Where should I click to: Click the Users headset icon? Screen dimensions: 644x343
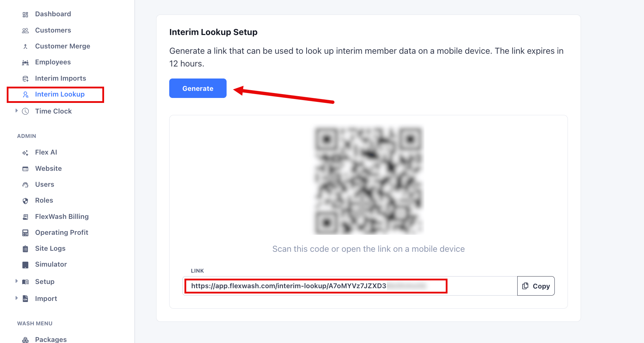pyautogui.click(x=25, y=185)
